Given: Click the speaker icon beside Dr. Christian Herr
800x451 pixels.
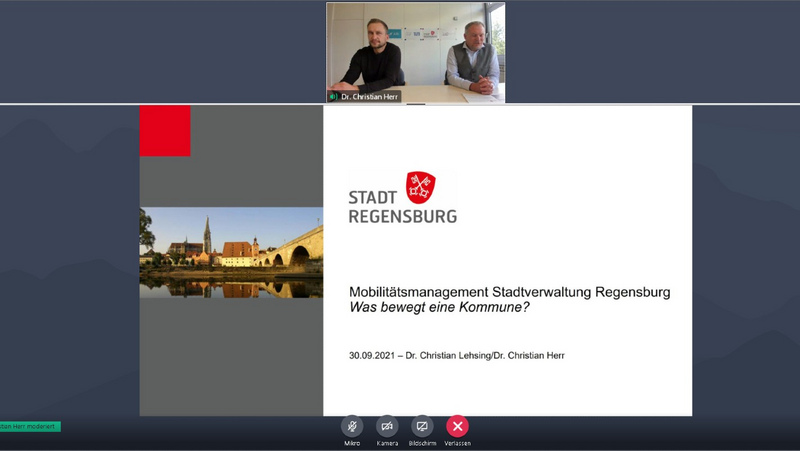Looking at the screenshot, I should [333, 96].
